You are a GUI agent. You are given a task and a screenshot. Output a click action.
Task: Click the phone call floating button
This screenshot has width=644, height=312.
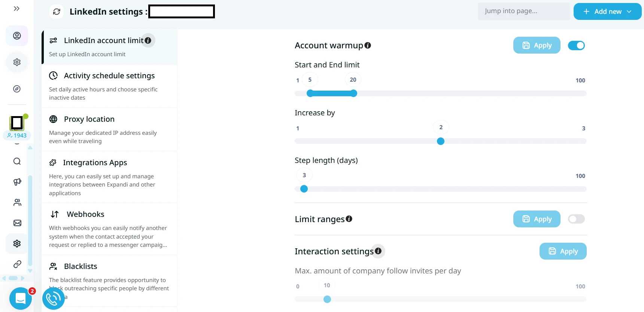pos(54,299)
